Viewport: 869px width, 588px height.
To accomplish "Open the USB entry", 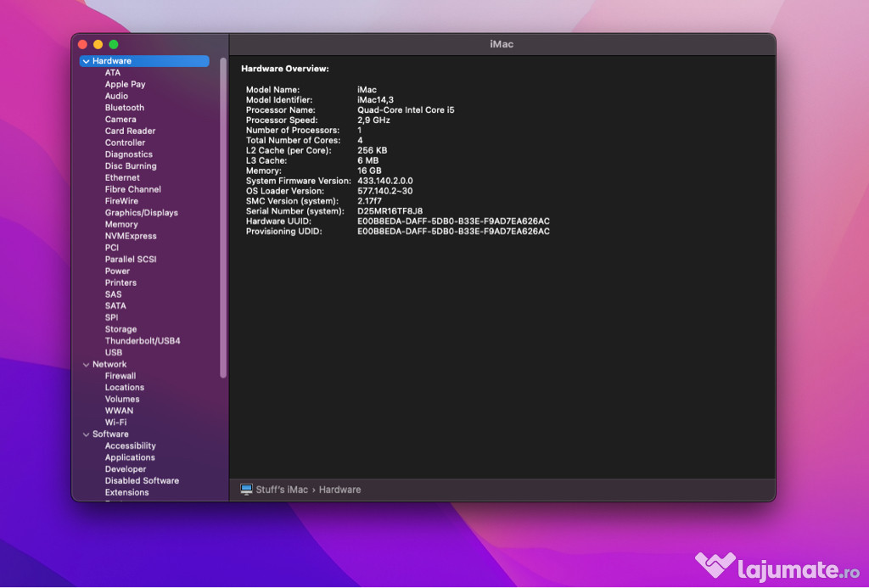I will click(x=114, y=352).
